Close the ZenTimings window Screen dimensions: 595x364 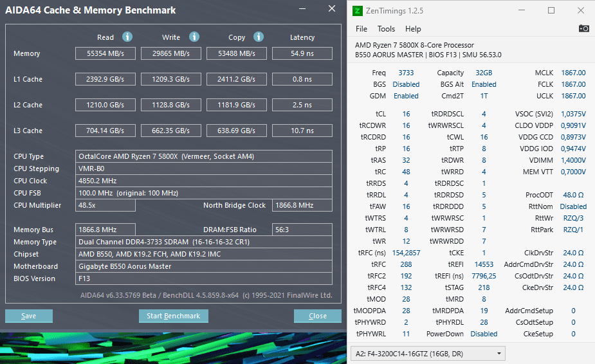tap(581, 11)
